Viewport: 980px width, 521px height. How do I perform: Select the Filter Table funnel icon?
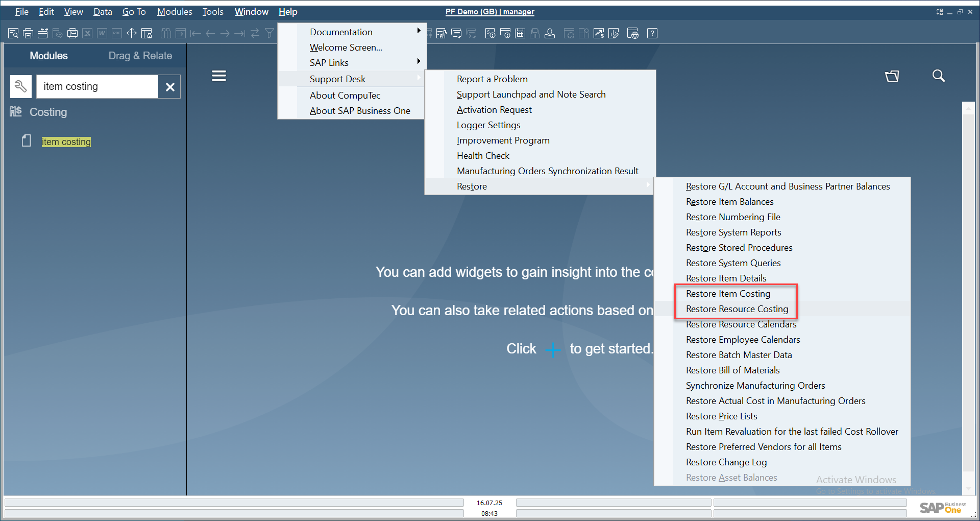pyautogui.click(x=269, y=33)
